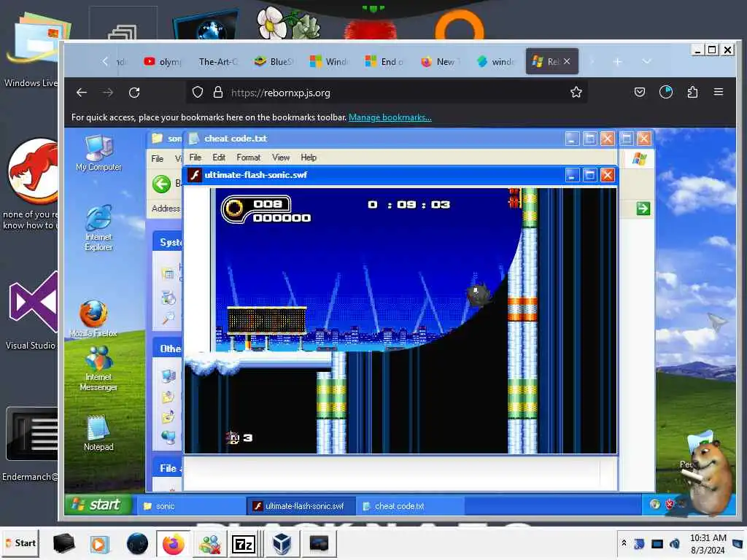Viewport: 747px width, 560px height.
Task: Click the Manage bookmarks link
Action: [x=390, y=117]
